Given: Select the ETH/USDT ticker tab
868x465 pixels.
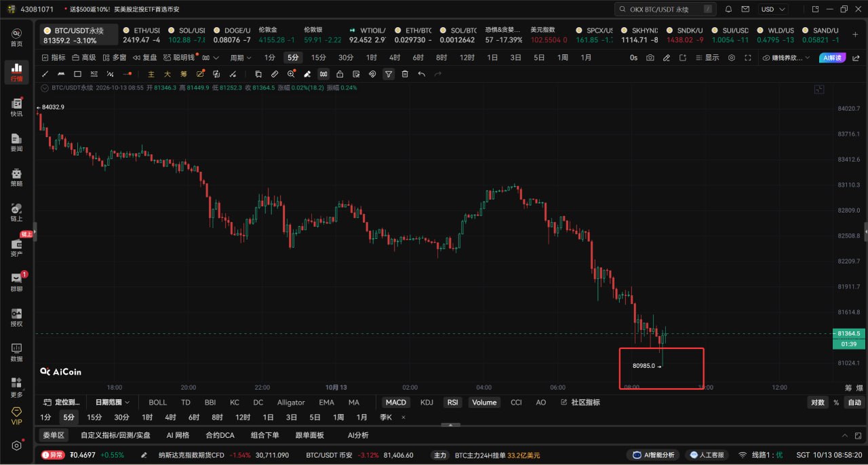Looking at the screenshot, I should click(x=141, y=35).
